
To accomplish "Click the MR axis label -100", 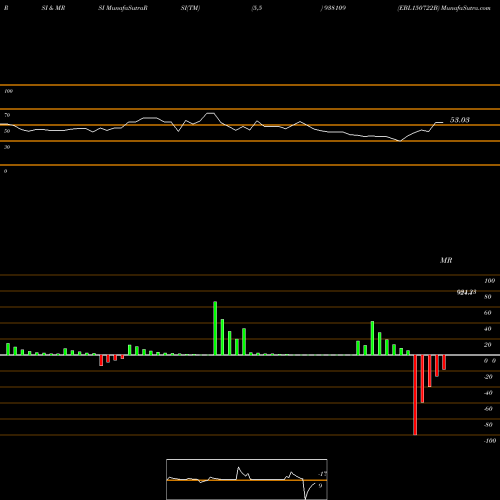I will click(490, 441).
